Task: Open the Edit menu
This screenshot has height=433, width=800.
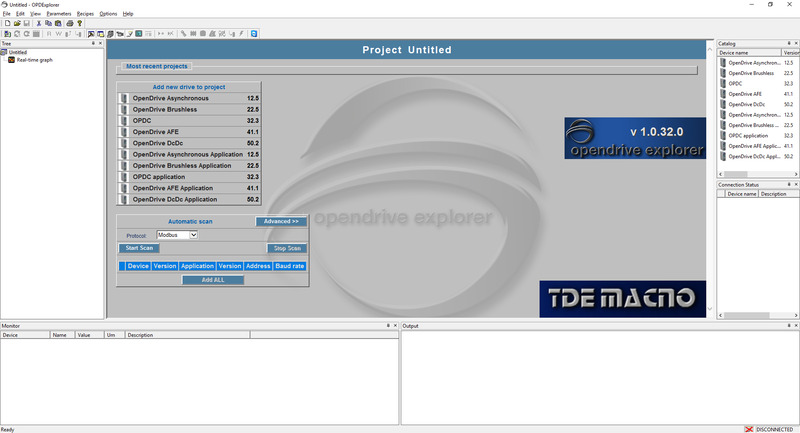Action: coord(20,14)
